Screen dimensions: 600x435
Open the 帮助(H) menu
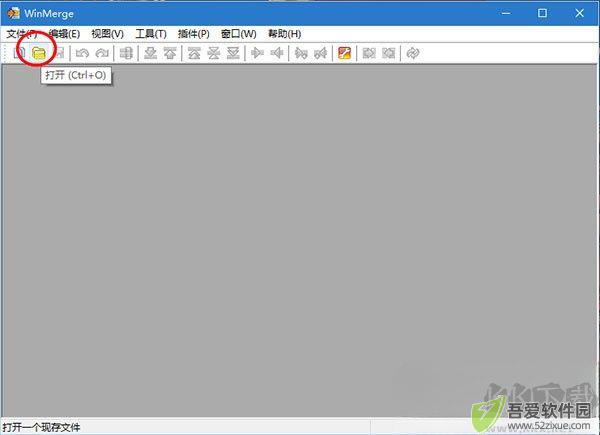tap(284, 34)
